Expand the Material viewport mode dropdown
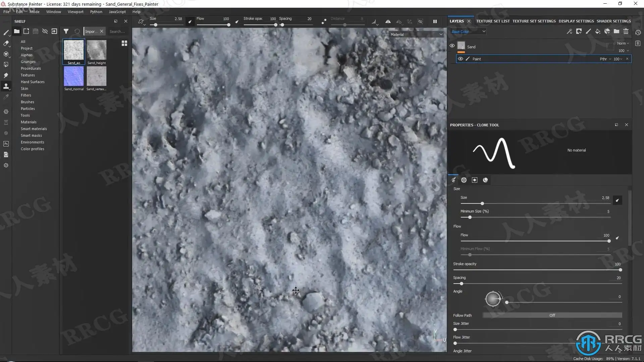 pyautogui.click(x=416, y=35)
